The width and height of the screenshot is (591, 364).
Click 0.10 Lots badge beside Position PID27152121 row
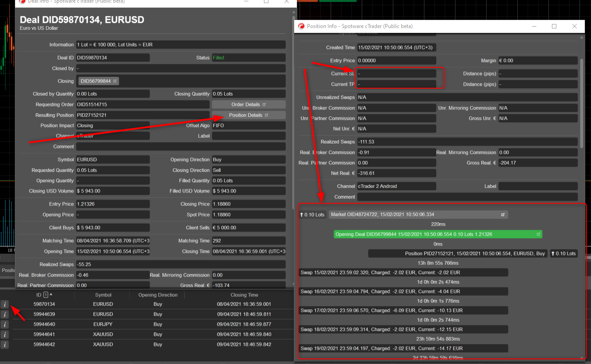coord(563,253)
